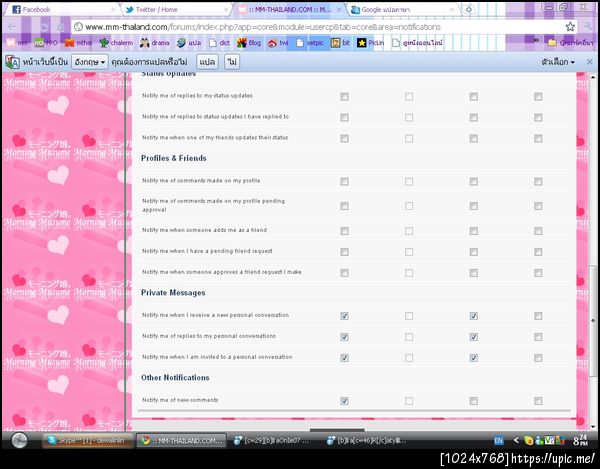600x469 pixels.
Task: Click 'Notify me of comments made on my profile pending approval'
Action: click(x=213, y=205)
